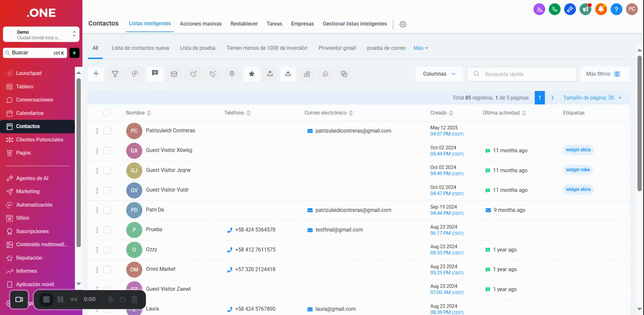Open Conversaciones in the sidebar
644x315 pixels.
[x=34, y=100]
